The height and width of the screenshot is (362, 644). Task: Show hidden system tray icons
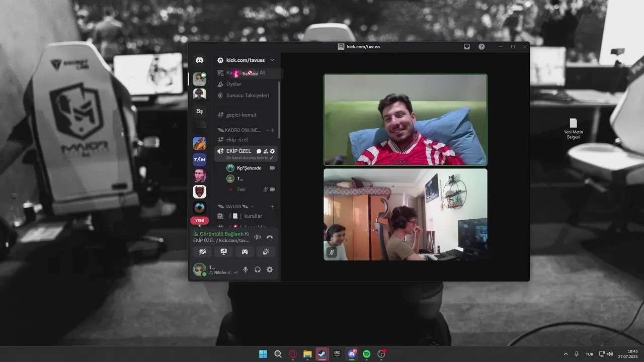click(x=566, y=354)
